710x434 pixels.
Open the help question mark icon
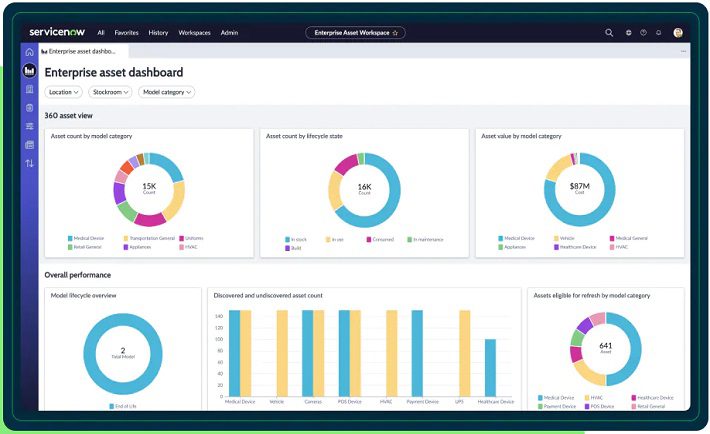click(643, 33)
